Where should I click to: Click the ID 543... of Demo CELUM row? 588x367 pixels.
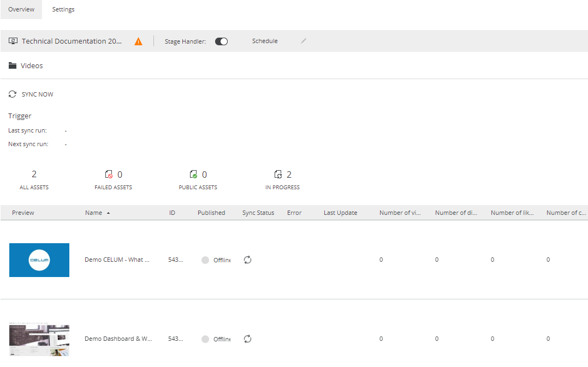175,260
